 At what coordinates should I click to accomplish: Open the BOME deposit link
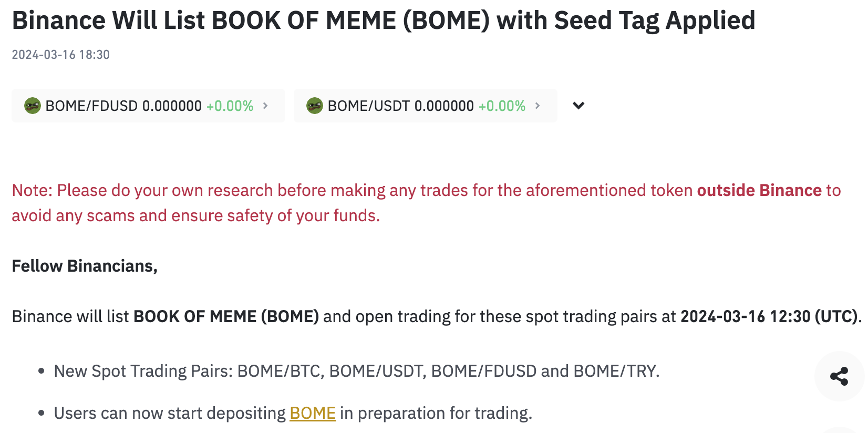313,413
